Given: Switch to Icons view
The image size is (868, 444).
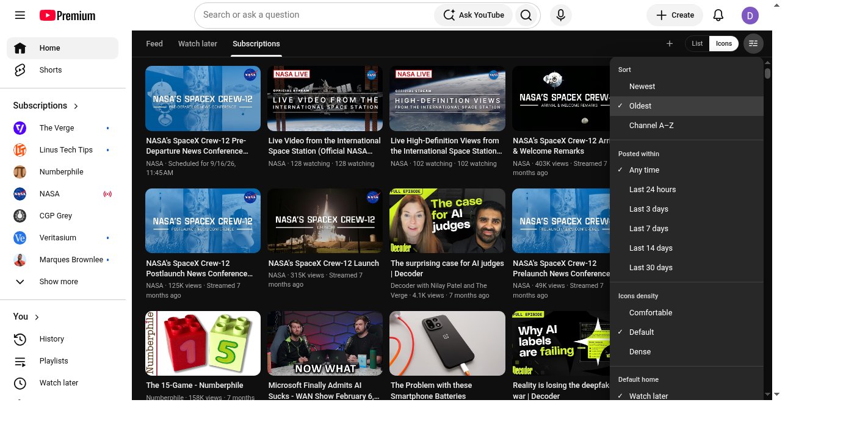Looking at the screenshot, I should click(724, 43).
